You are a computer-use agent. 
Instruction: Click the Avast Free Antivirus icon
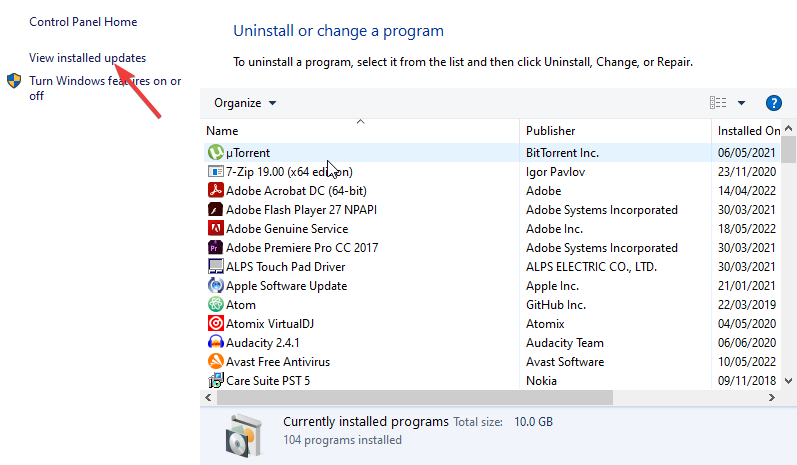tap(216, 361)
